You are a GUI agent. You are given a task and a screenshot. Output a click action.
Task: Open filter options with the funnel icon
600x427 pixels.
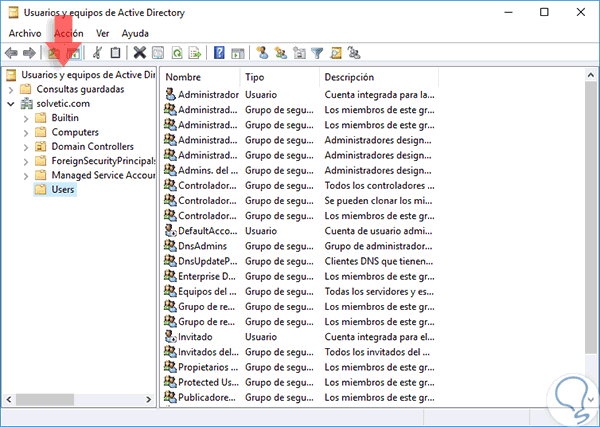(x=317, y=53)
